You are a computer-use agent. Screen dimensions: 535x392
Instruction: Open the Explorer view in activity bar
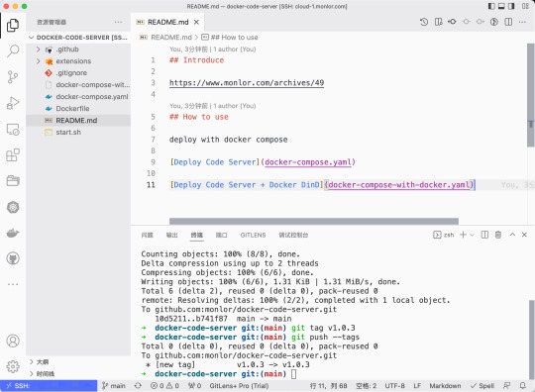coord(13,25)
